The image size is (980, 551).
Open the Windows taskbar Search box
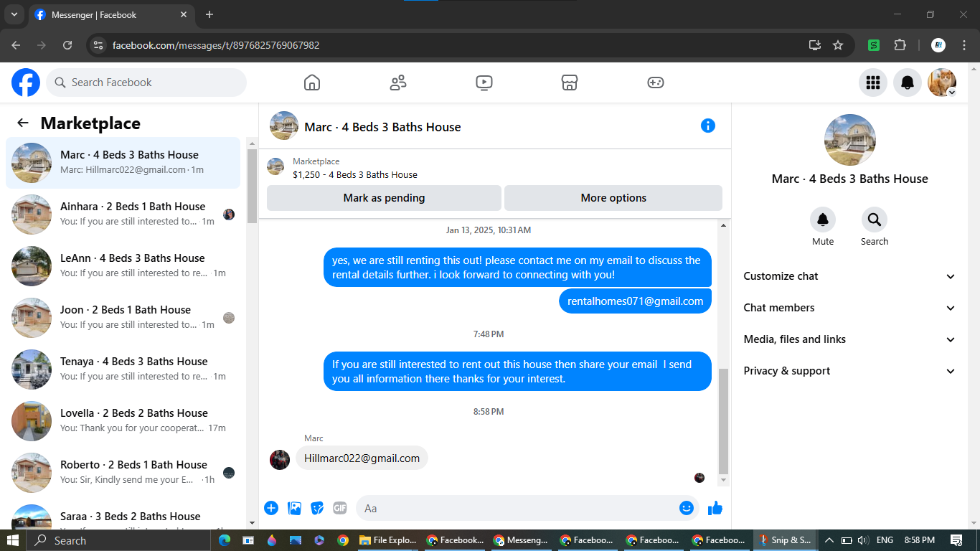117,540
